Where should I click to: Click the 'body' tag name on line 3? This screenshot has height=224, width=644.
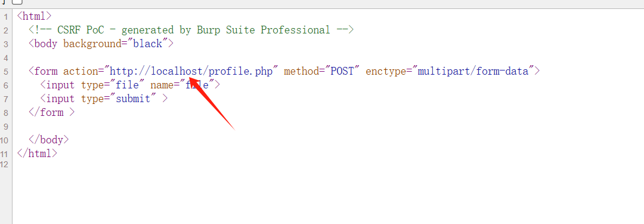pos(45,44)
